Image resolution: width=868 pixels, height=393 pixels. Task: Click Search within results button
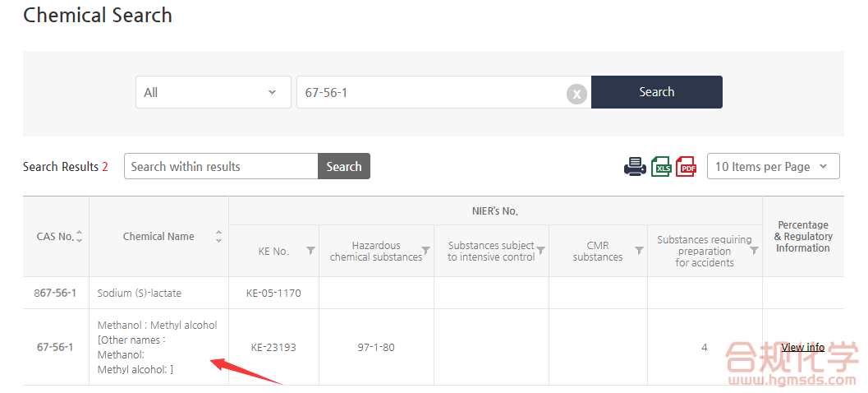click(343, 166)
